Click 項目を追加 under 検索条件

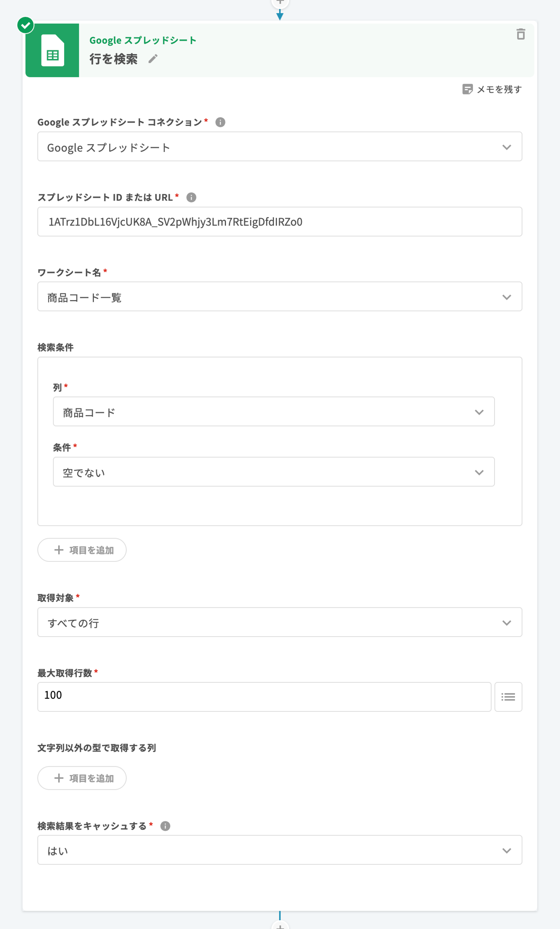click(82, 550)
